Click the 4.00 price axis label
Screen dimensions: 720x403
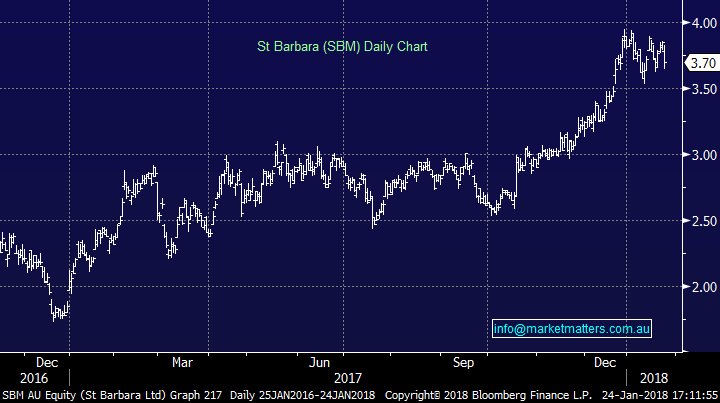point(704,22)
